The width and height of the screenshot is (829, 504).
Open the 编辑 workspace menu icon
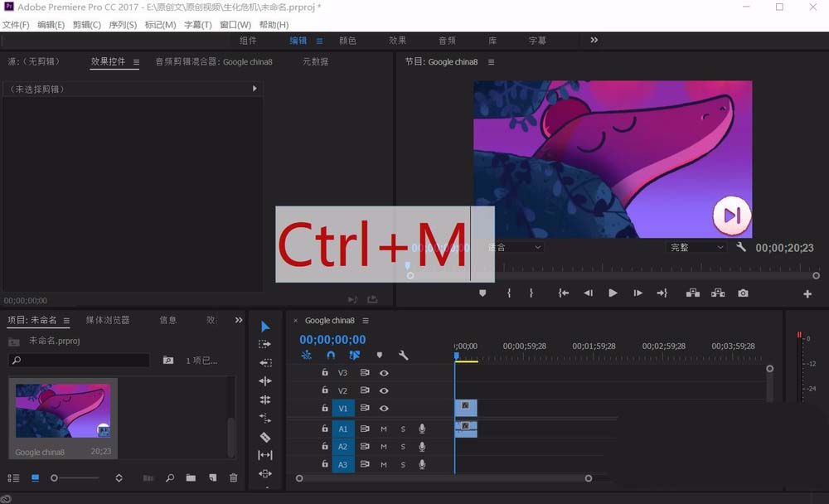pyautogui.click(x=319, y=41)
